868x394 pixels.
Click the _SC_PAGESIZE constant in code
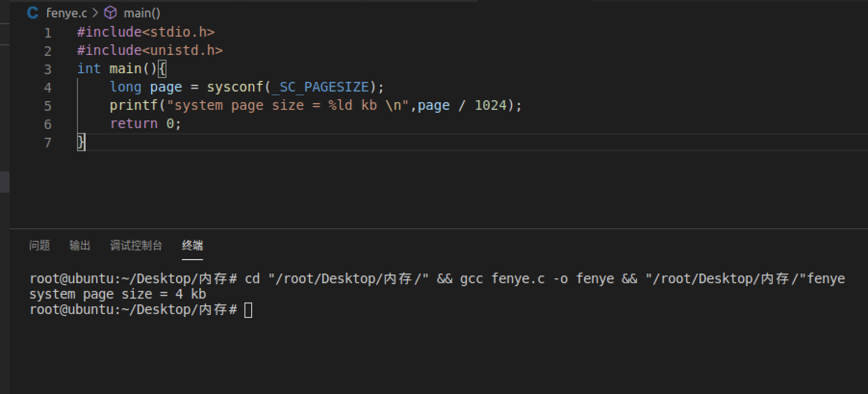[x=319, y=87]
